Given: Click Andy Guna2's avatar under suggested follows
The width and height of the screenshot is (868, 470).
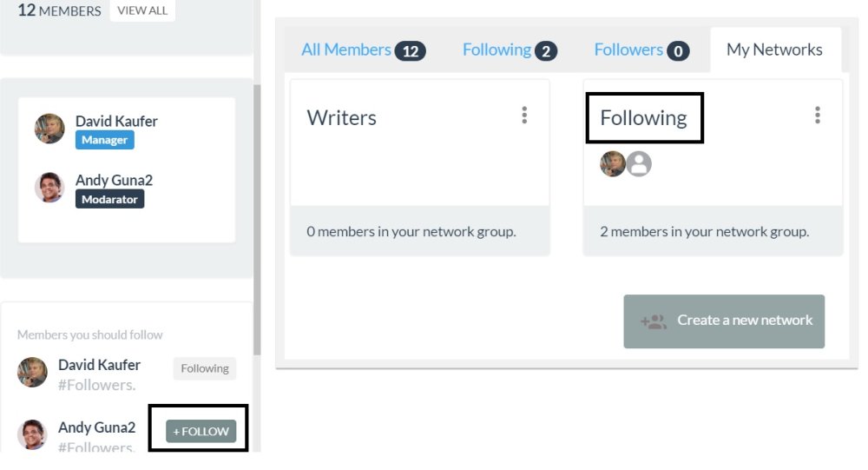Looking at the screenshot, I should pyautogui.click(x=32, y=434).
